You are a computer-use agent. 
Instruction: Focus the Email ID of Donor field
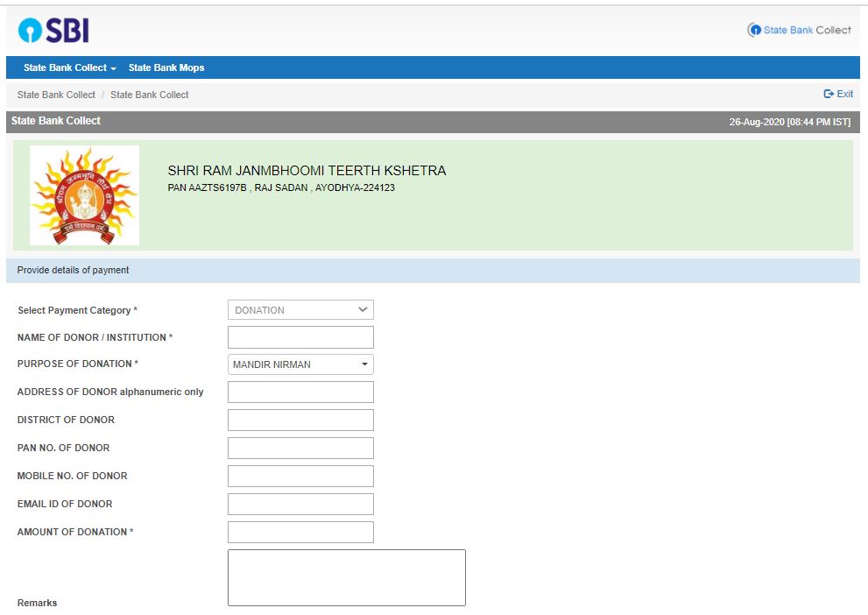pyautogui.click(x=300, y=505)
